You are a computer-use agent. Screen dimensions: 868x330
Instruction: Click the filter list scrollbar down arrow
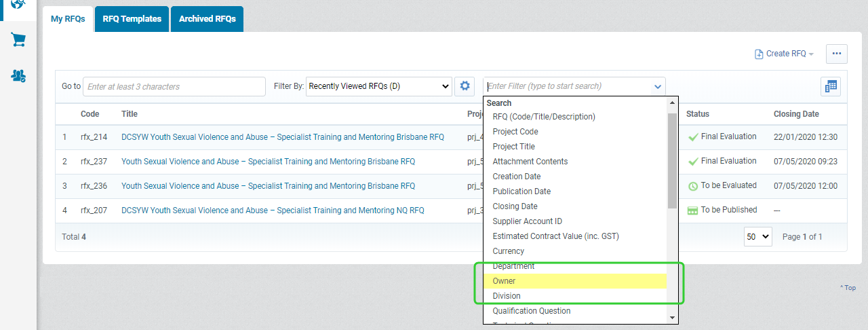tap(673, 317)
